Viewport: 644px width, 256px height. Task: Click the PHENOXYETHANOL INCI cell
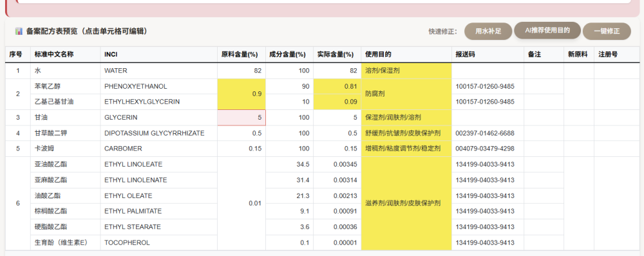tap(158, 87)
